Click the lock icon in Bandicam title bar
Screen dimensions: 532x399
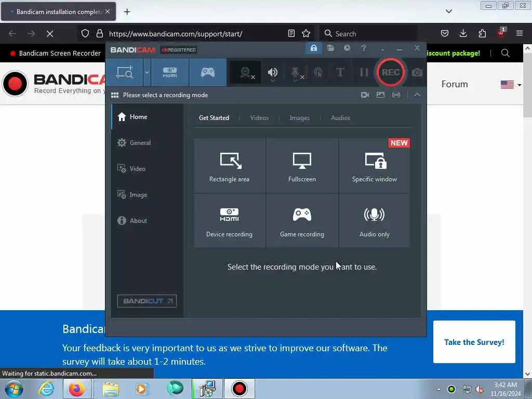point(313,48)
